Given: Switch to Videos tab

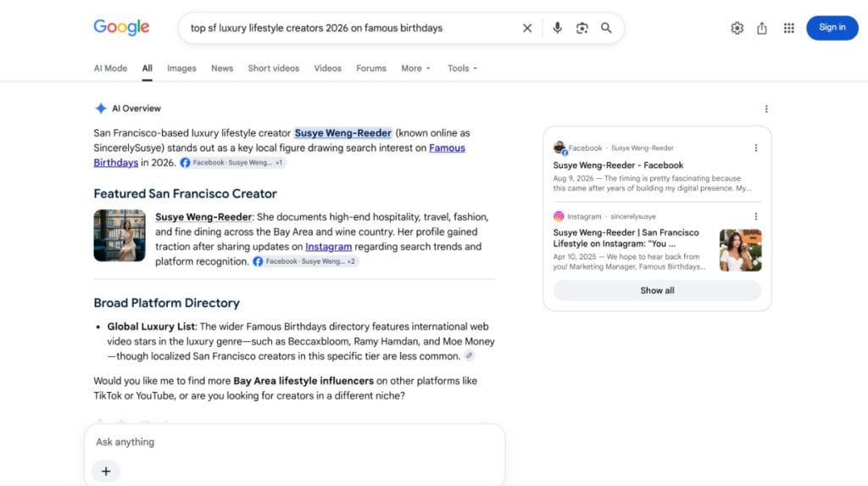Looking at the screenshot, I should point(328,68).
